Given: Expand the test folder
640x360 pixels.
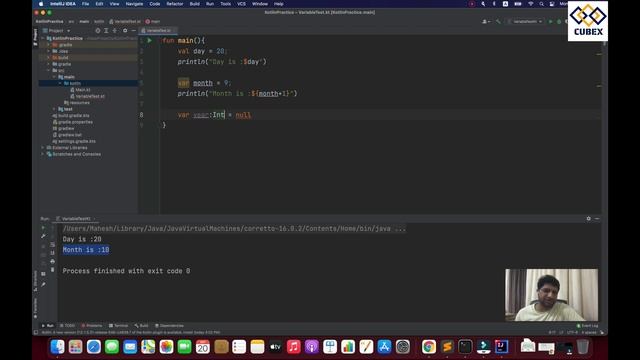Looking at the screenshot, I should (x=54, y=109).
